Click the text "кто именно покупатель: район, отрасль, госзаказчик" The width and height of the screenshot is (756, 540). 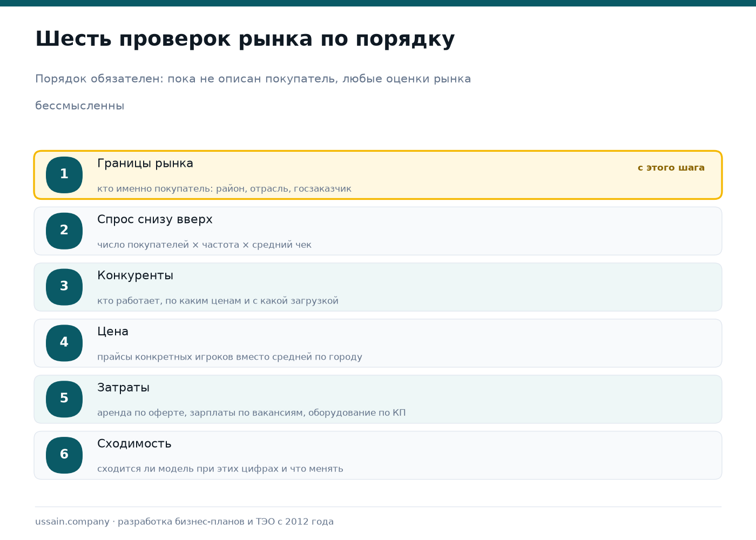click(224, 189)
